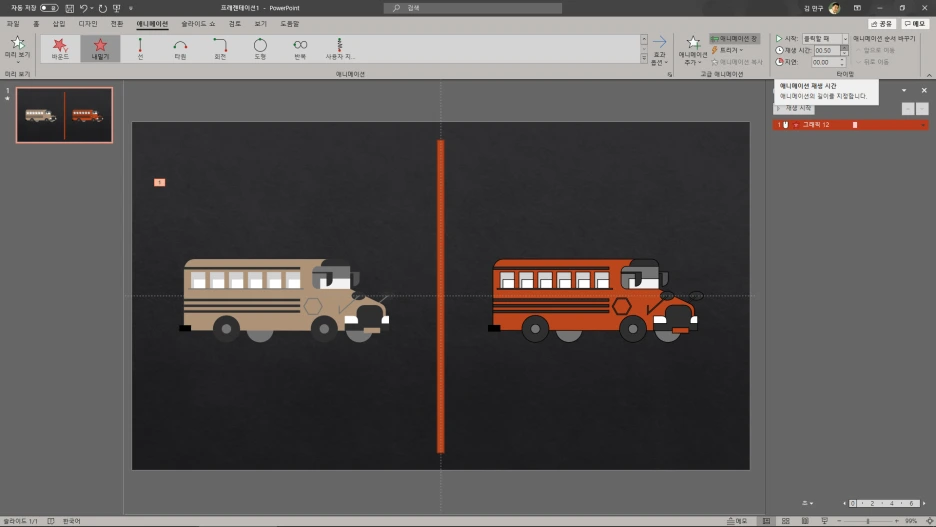
Task: Collapse the ribbon with the chevron
Action: coord(929,75)
